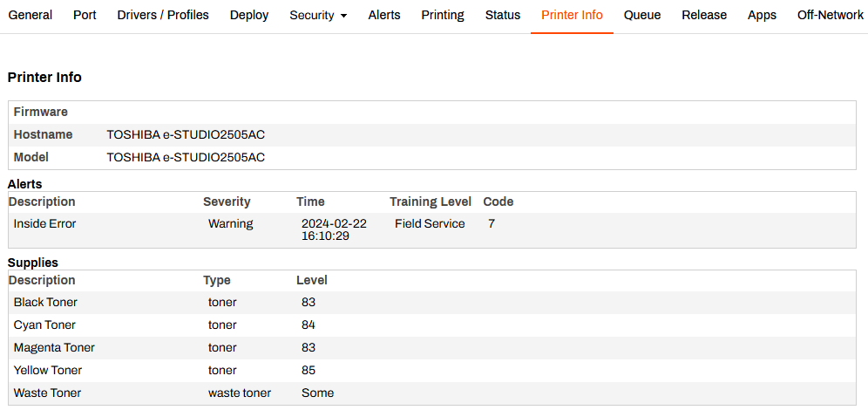The width and height of the screenshot is (868, 410).
Task: Click the Hostname row label
Action: pyautogui.click(x=44, y=134)
